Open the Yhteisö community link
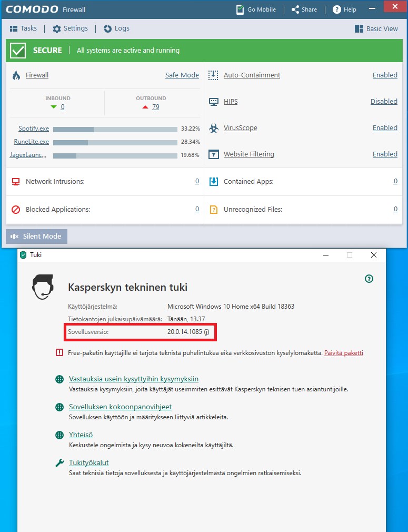 pyautogui.click(x=81, y=435)
